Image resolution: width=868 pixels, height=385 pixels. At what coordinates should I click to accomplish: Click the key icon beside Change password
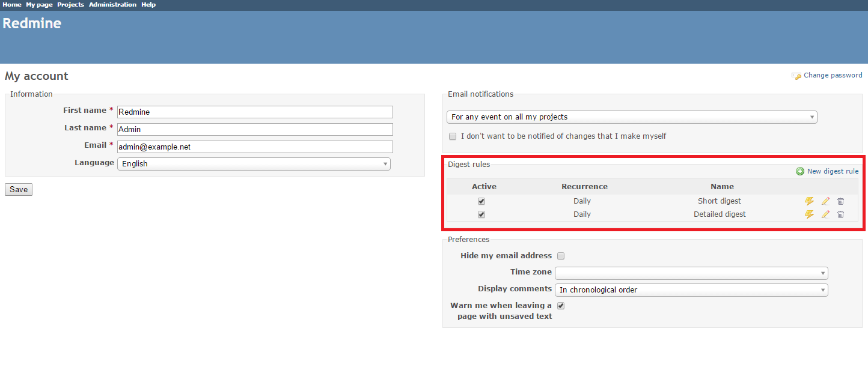click(x=796, y=76)
